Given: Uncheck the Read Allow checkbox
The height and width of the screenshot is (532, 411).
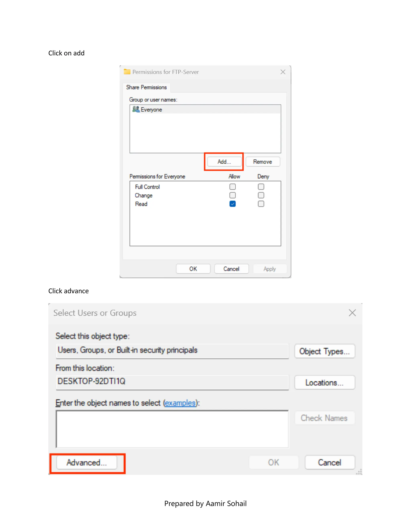Looking at the screenshot, I should click(233, 204).
